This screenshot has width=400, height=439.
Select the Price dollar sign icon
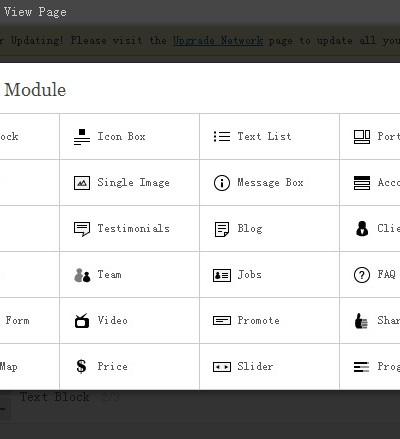pos(81,366)
